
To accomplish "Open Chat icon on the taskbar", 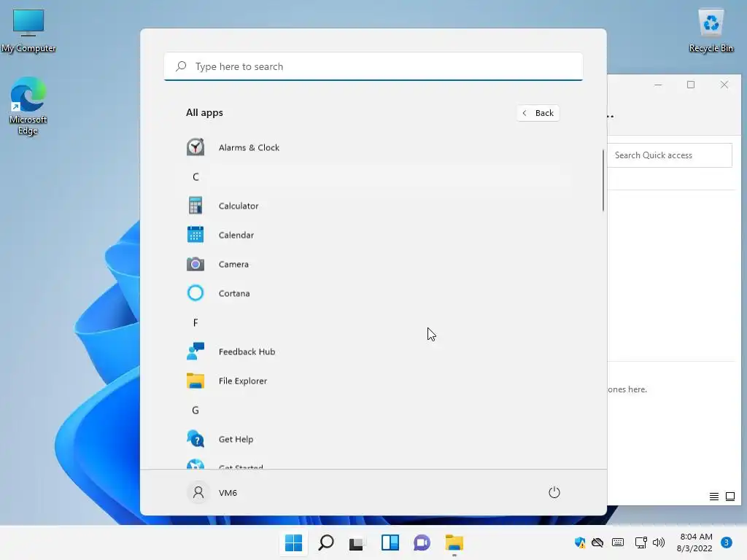I will tap(422, 542).
